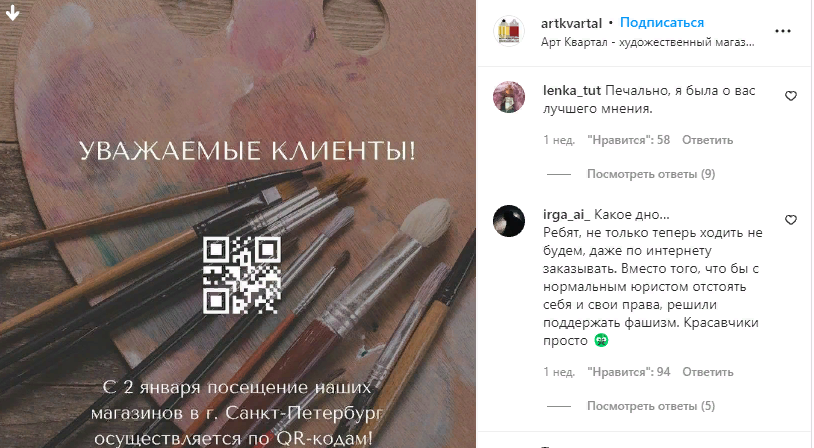Like lenka_tut's comment with the heart

pos(790,96)
